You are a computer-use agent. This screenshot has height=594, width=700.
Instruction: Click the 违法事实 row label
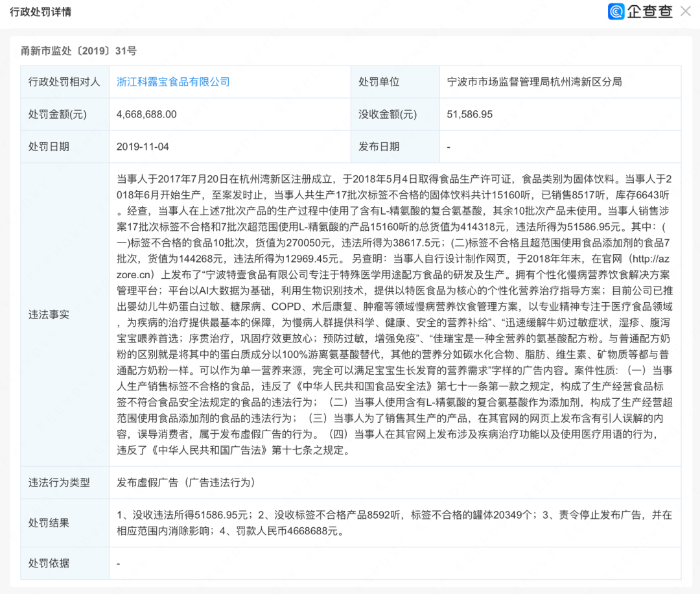(49, 315)
